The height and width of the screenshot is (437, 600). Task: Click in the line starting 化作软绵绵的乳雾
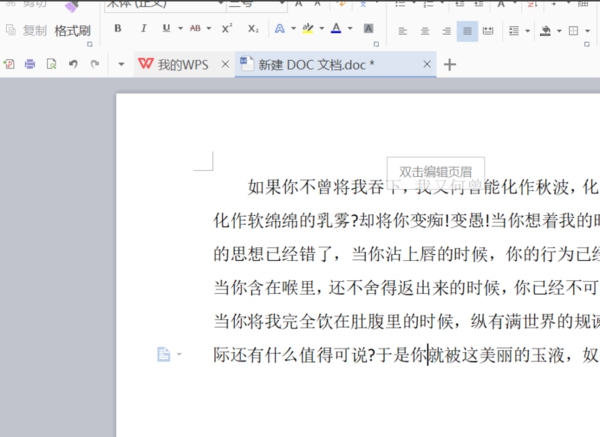[406, 221]
